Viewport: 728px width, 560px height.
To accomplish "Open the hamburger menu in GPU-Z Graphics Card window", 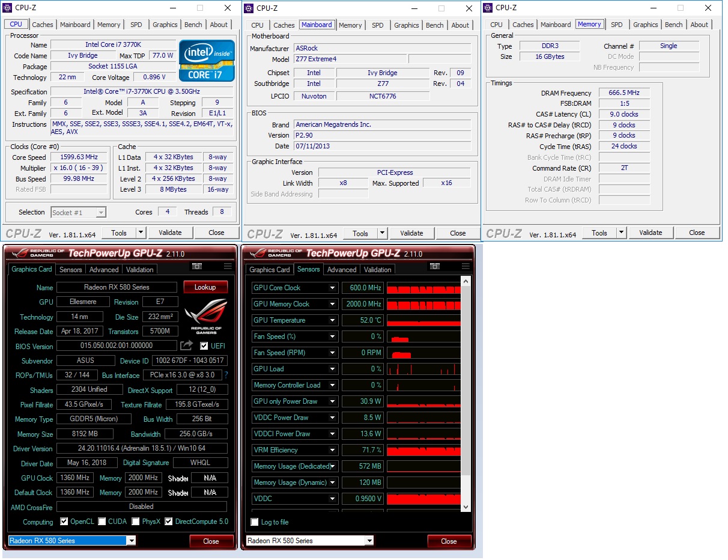I will [228, 267].
